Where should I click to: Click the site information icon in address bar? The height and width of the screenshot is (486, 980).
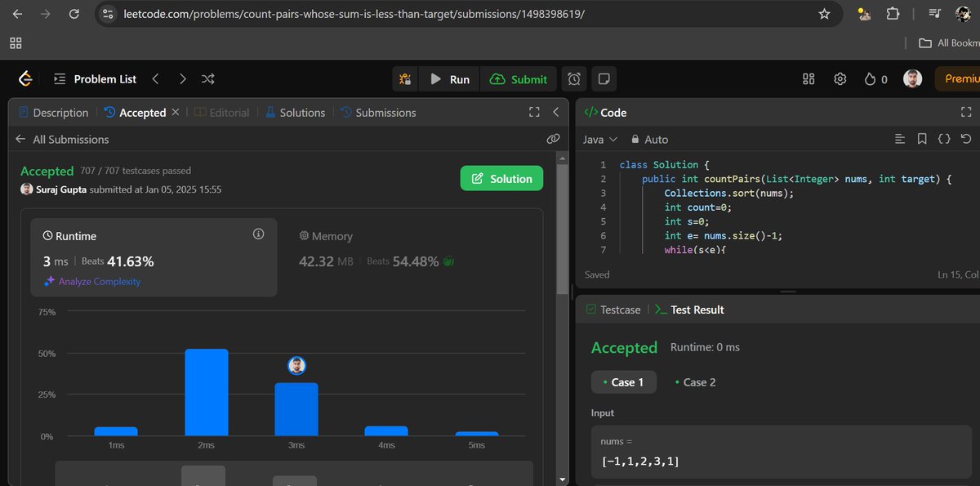(108, 14)
